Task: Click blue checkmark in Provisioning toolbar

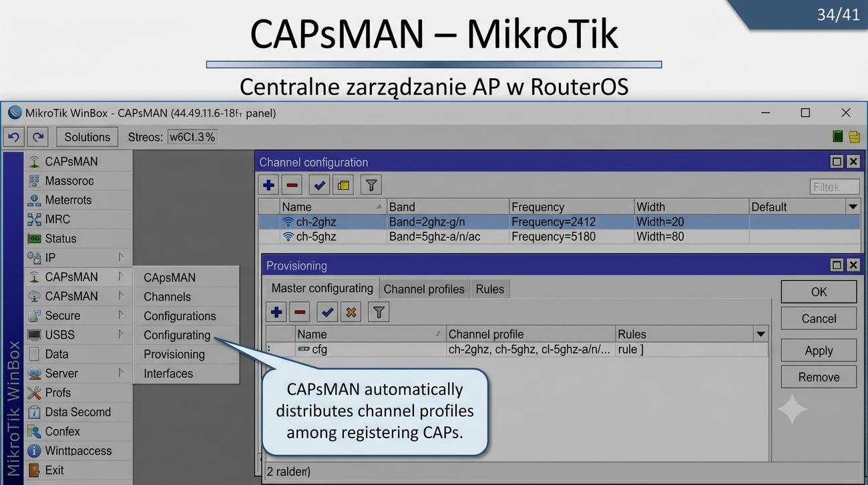Action: [x=328, y=311]
